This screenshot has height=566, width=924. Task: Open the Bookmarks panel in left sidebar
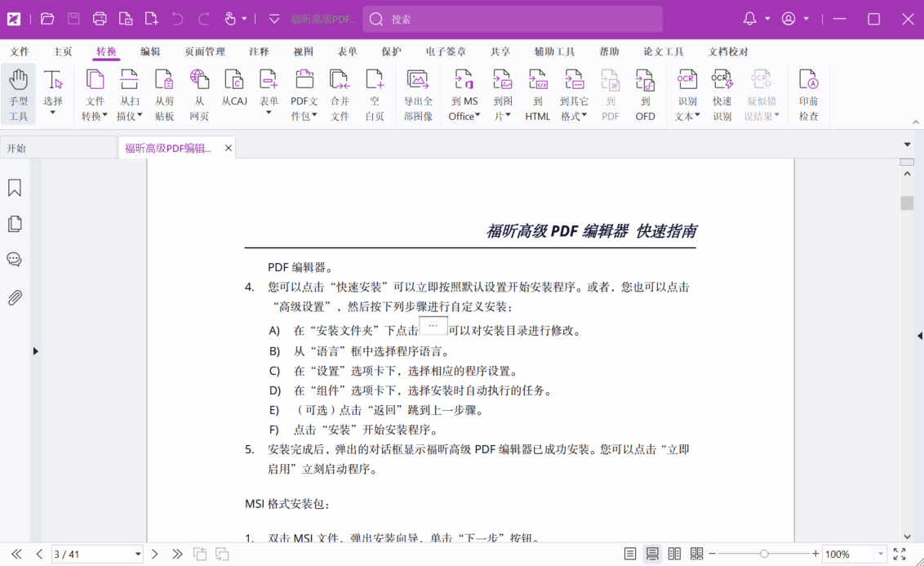[15, 188]
